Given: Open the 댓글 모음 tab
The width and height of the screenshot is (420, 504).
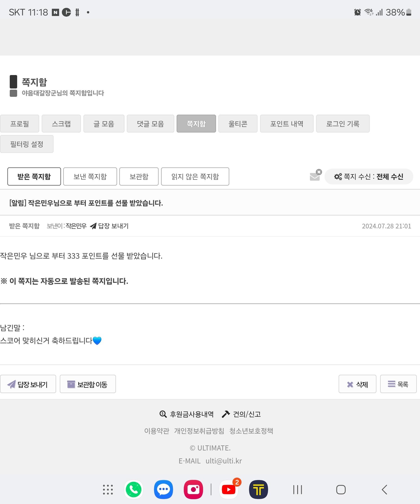Looking at the screenshot, I should click(x=150, y=124).
